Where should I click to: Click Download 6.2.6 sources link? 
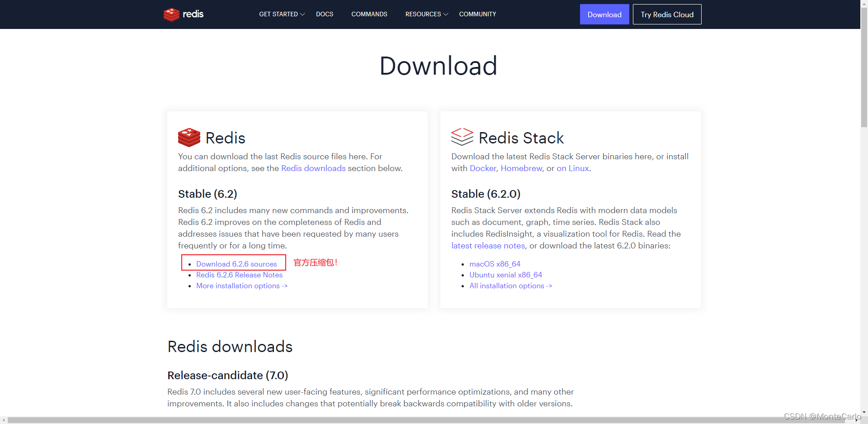236,264
